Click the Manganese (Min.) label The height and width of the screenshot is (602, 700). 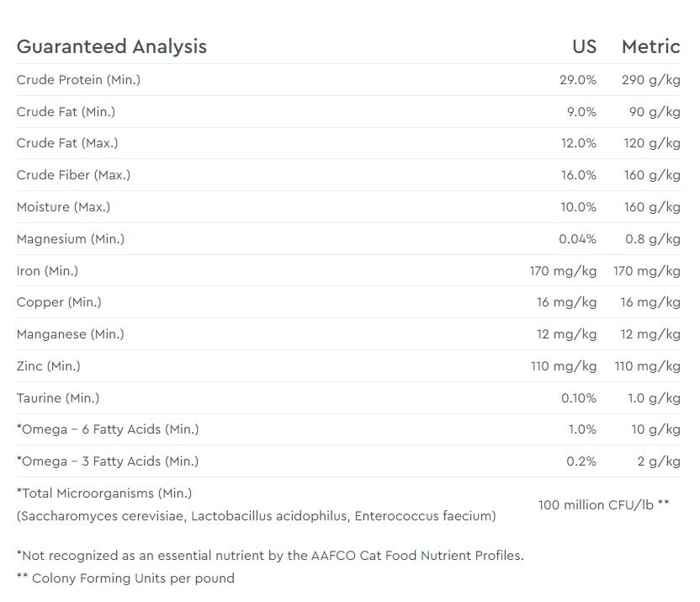(70, 334)
